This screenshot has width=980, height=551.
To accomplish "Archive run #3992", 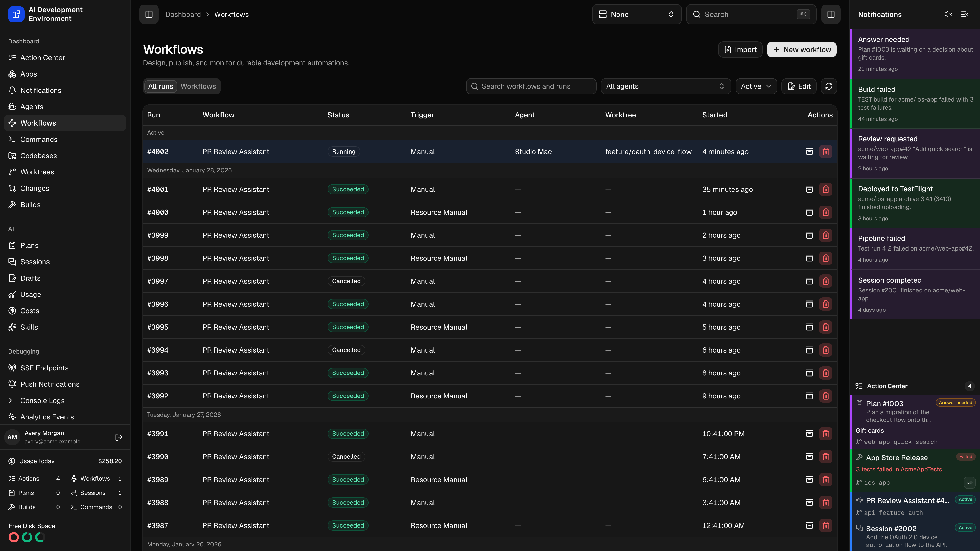I will [810, 396].
